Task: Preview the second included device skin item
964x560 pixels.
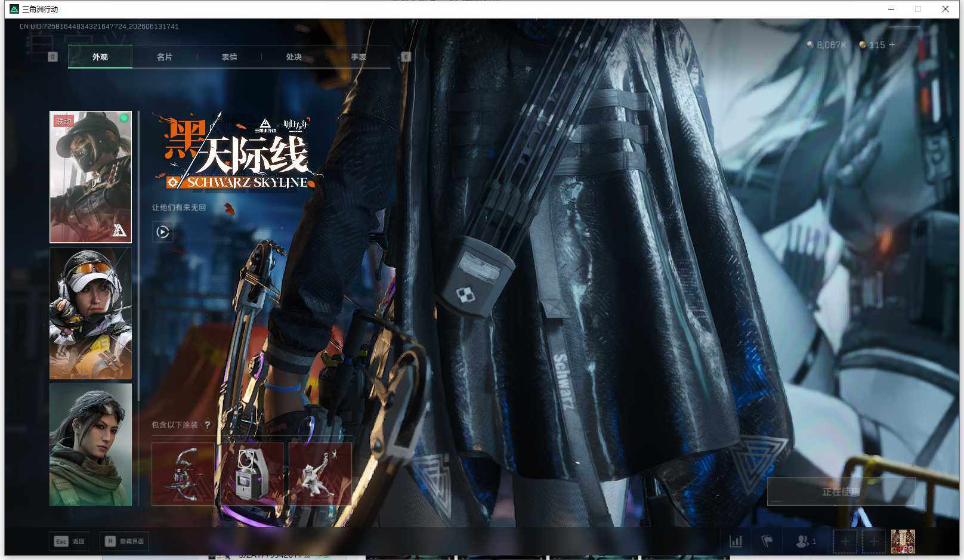Action: (x=252, y=474)
